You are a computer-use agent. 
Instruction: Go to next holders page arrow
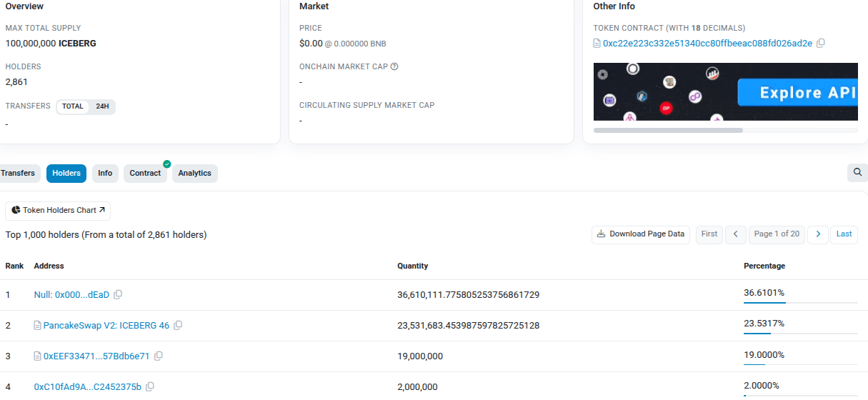(x=818, y=234)
